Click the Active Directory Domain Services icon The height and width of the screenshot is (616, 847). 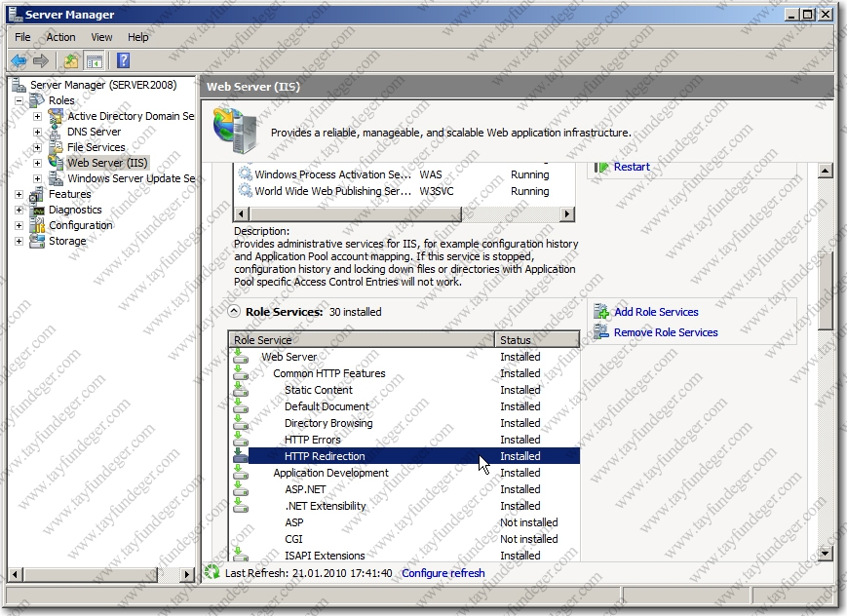(56, 116)
